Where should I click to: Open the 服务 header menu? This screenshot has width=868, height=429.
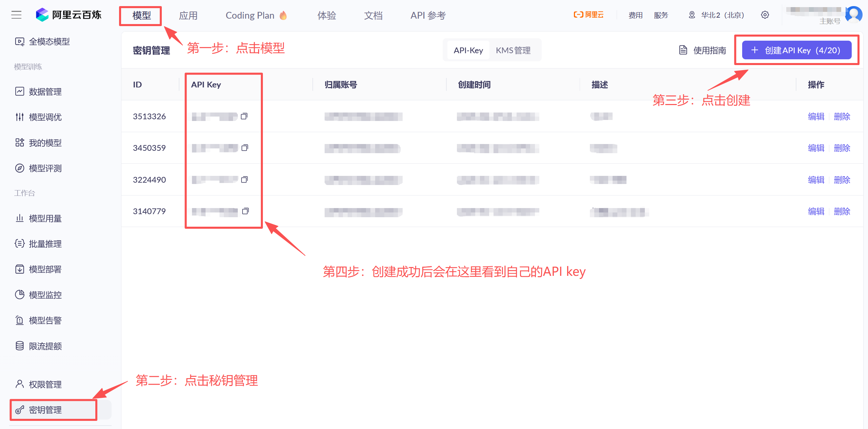pyautogui.click(x=661, y=15)
